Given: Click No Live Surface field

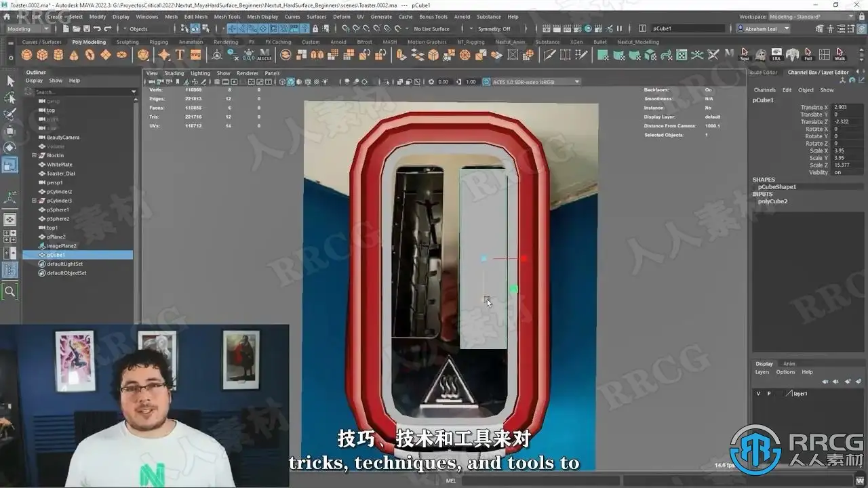Looking at the screenshot, I should pyautogui.click(x=432, y=29).
